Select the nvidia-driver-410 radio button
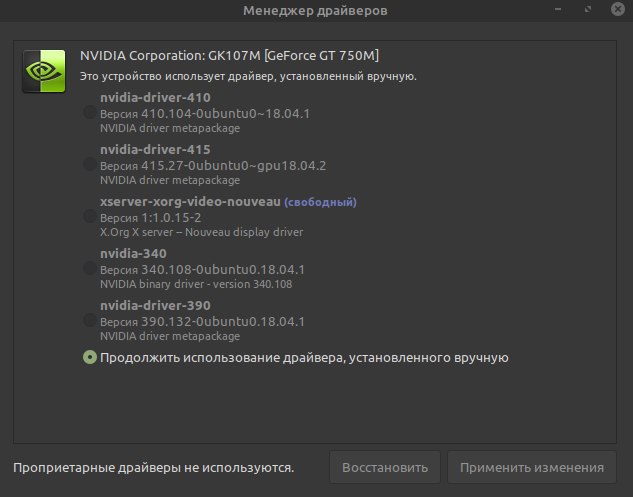Viewport: 633px width, 497px height. (x=90, y=112)
